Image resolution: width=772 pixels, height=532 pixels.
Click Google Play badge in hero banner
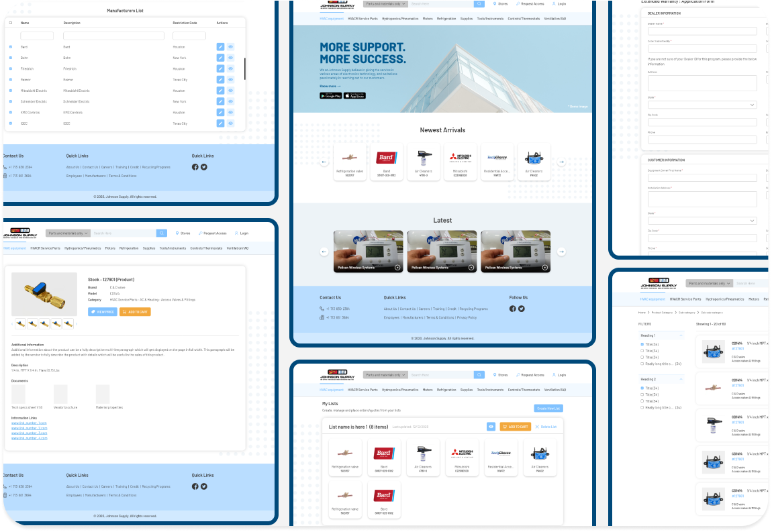[330, 95]
